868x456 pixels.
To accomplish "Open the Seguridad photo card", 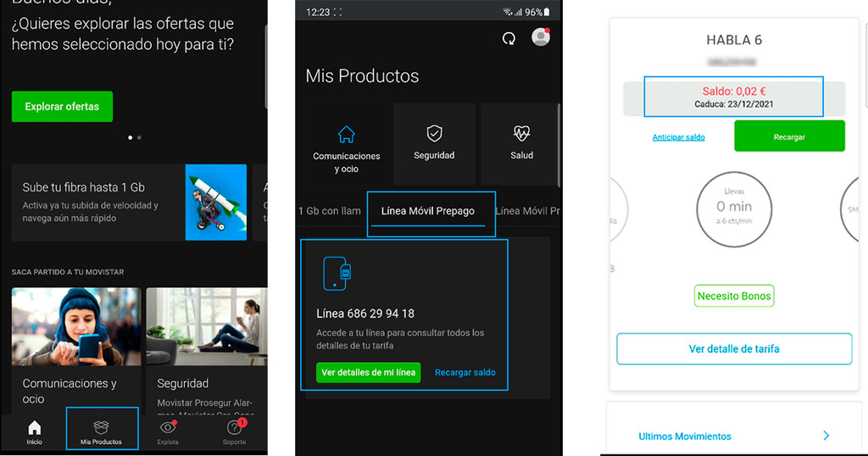I will pyautogui.click(x=207, y=351).
